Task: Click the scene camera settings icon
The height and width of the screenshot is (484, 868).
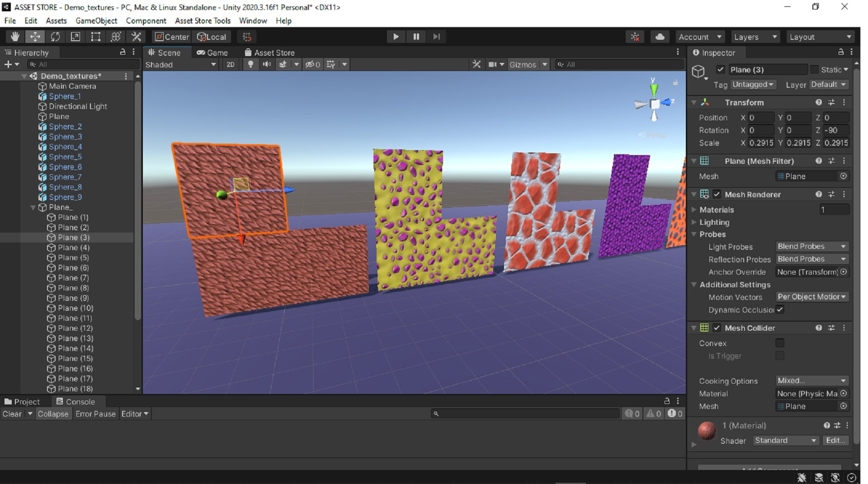Action: pos(492,64)
